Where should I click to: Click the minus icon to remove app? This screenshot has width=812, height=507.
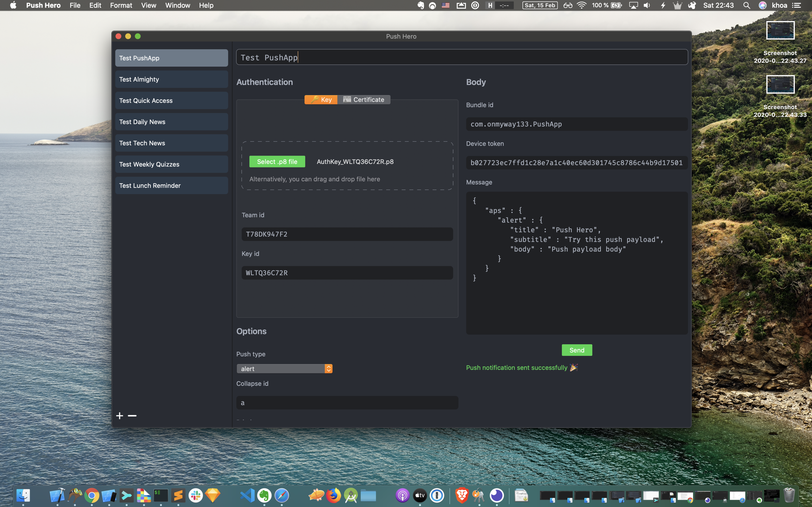pos(132,416)
